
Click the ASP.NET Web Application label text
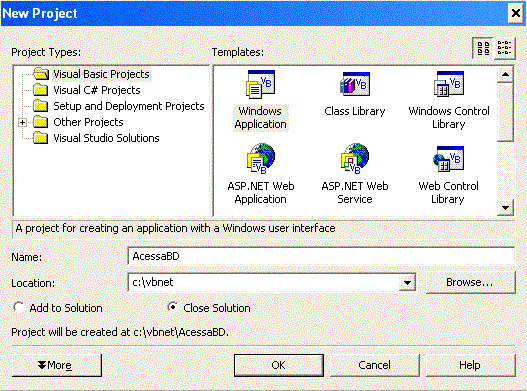(x=261, y=193)
